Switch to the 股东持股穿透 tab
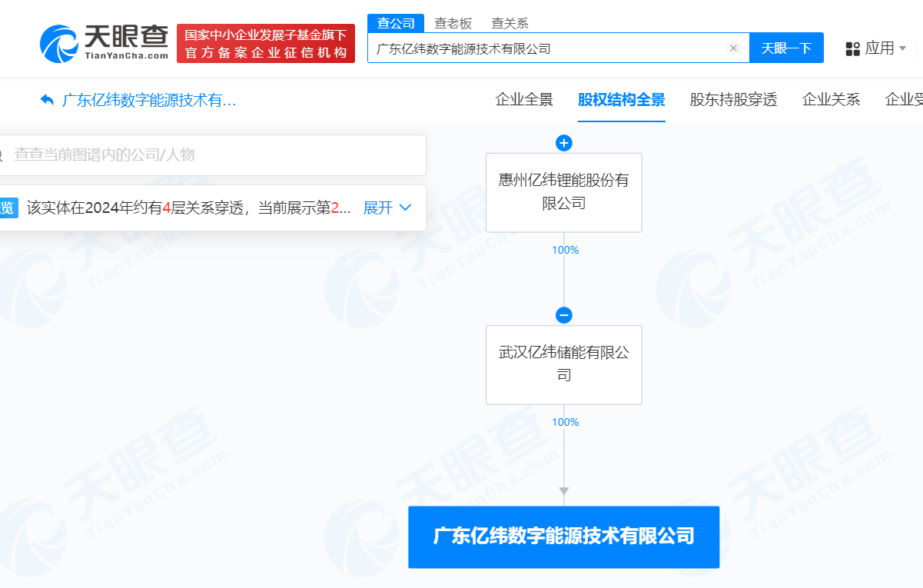This screenshot has height=588, width=923. (x=733, y=99)
